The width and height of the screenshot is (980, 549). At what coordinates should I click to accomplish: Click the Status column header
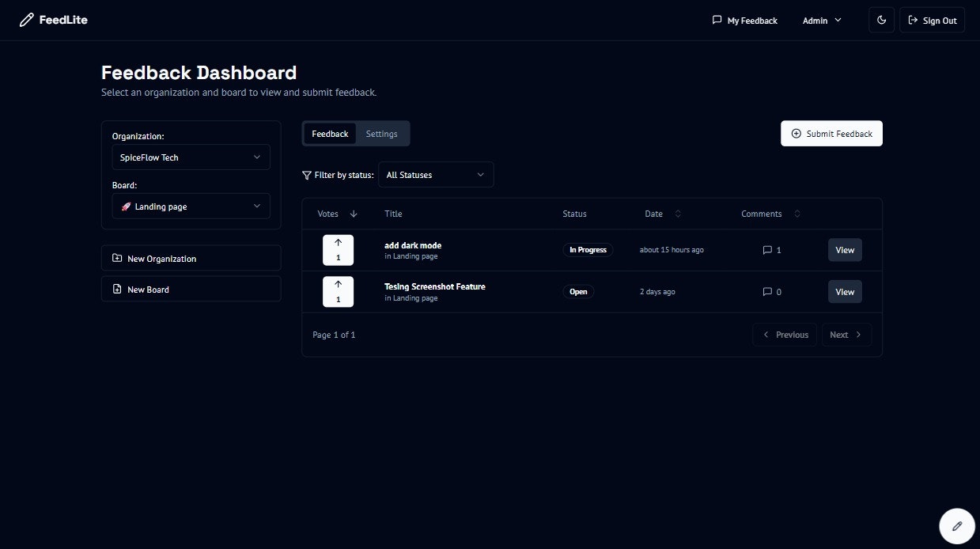574,214
